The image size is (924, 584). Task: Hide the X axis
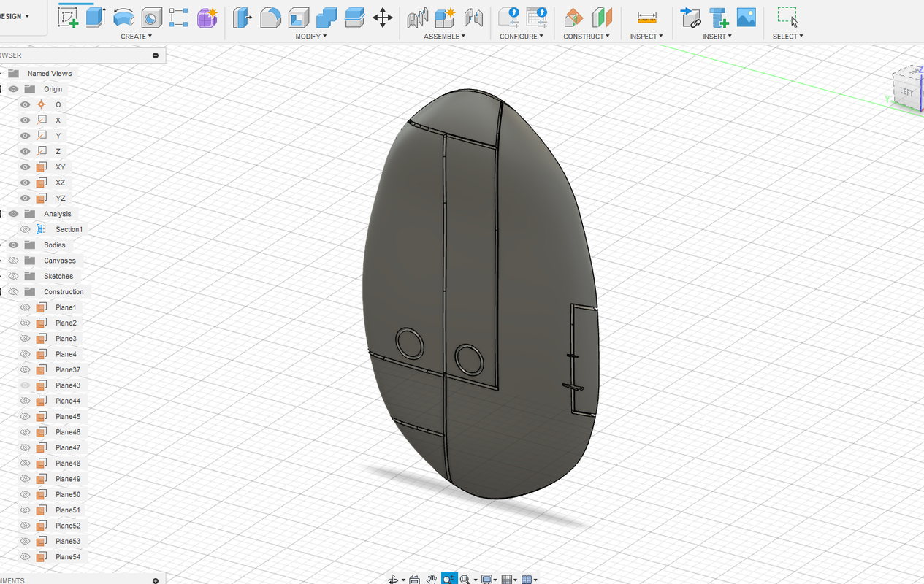point(25,120)
